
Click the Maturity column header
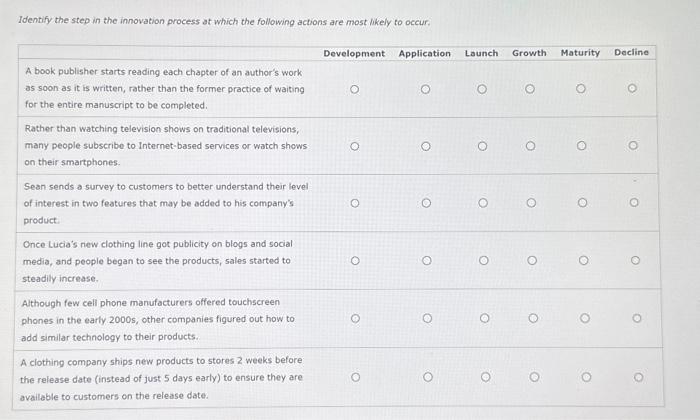pyautogui.click(x=580, y=53)
